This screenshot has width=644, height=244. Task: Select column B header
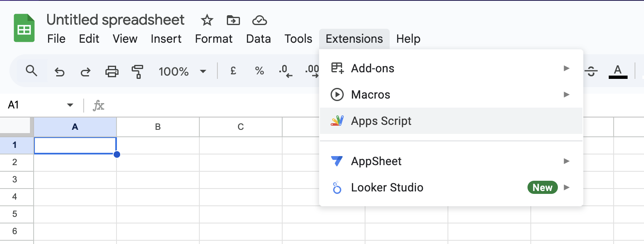158,127
